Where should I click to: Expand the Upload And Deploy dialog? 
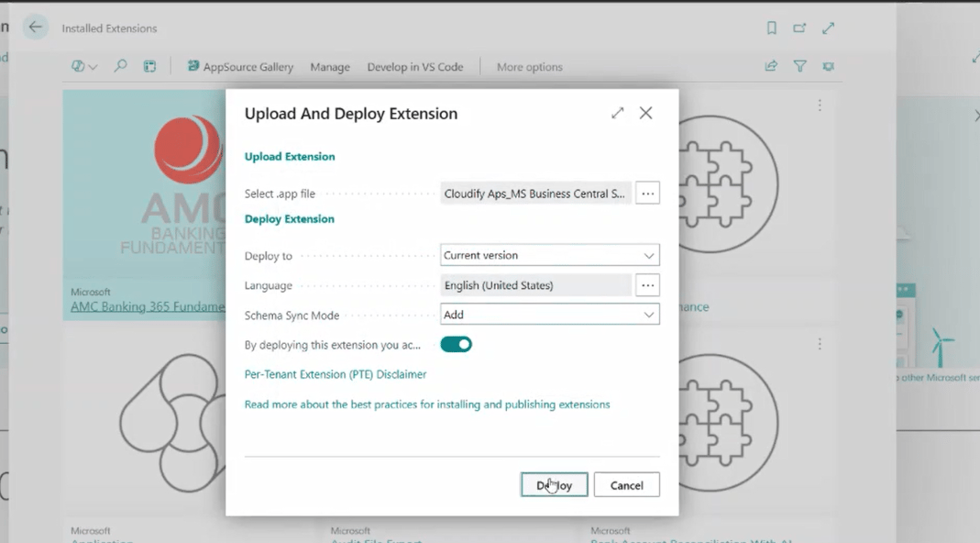tap(618, 113)
